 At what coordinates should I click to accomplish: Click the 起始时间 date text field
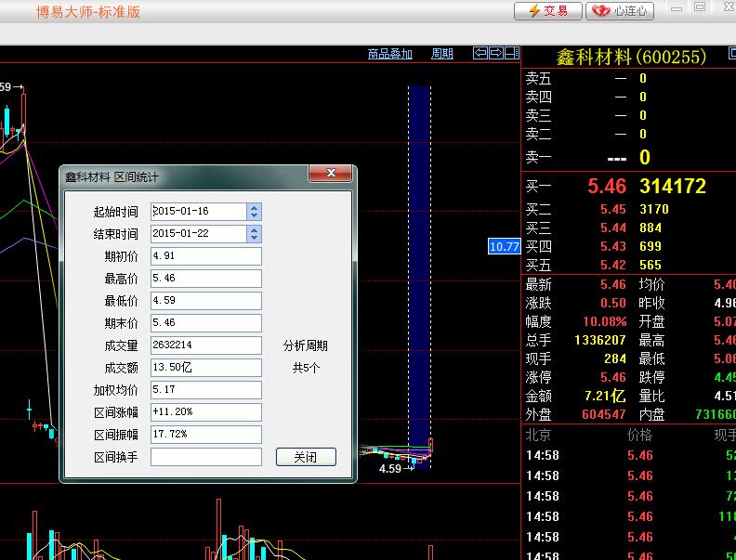198,212
